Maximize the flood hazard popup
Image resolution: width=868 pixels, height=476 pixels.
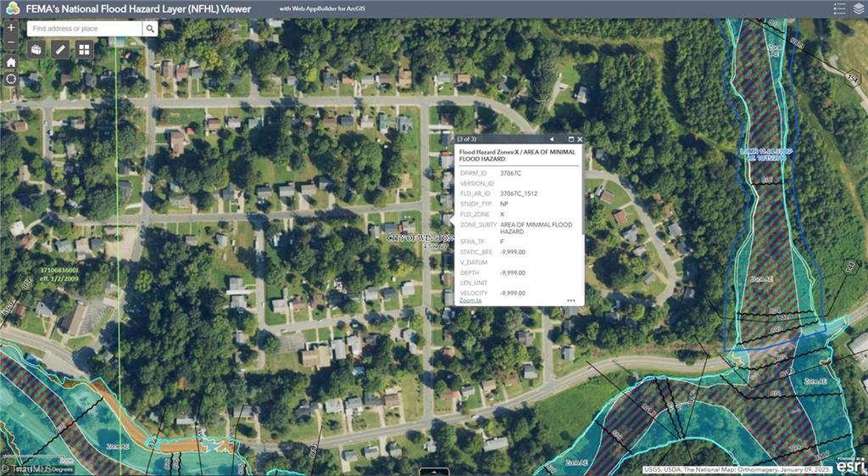point(571,139)
